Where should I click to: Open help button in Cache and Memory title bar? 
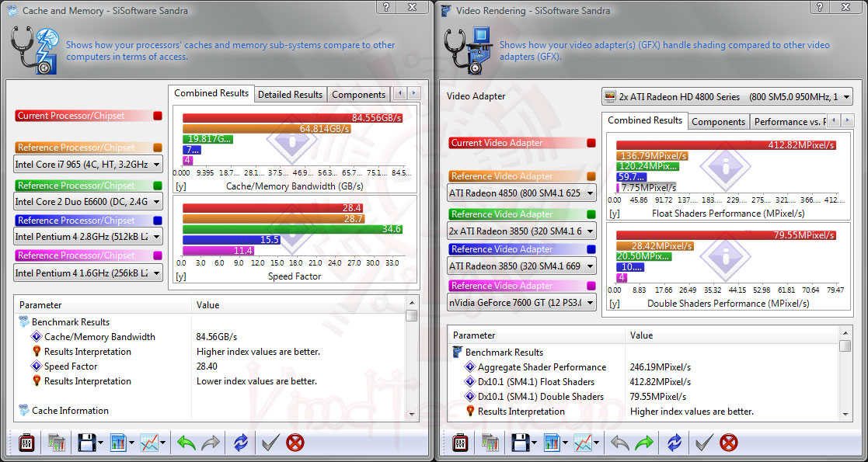tap(386, 7)
